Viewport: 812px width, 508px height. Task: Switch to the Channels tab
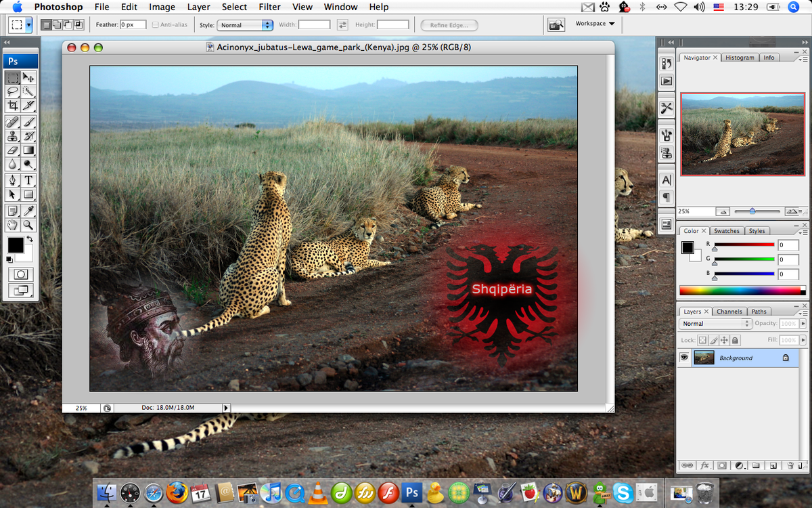[x=729, y=312]
